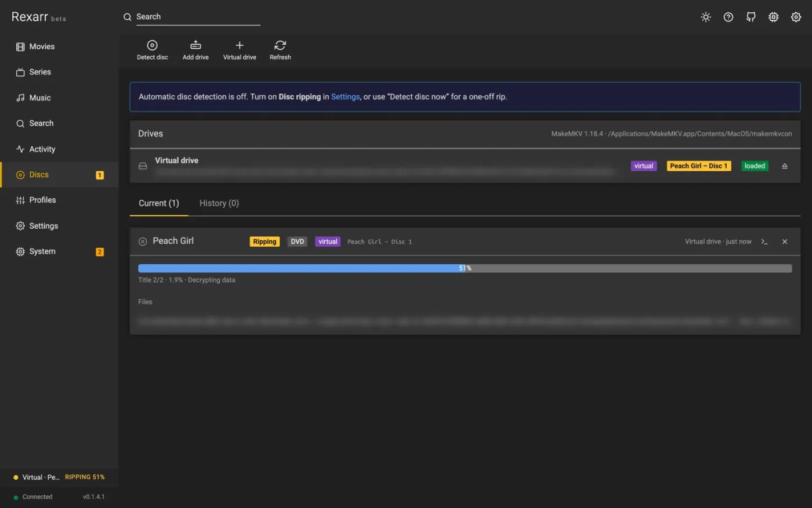Refresh the drives list

[x=280, y=50]
